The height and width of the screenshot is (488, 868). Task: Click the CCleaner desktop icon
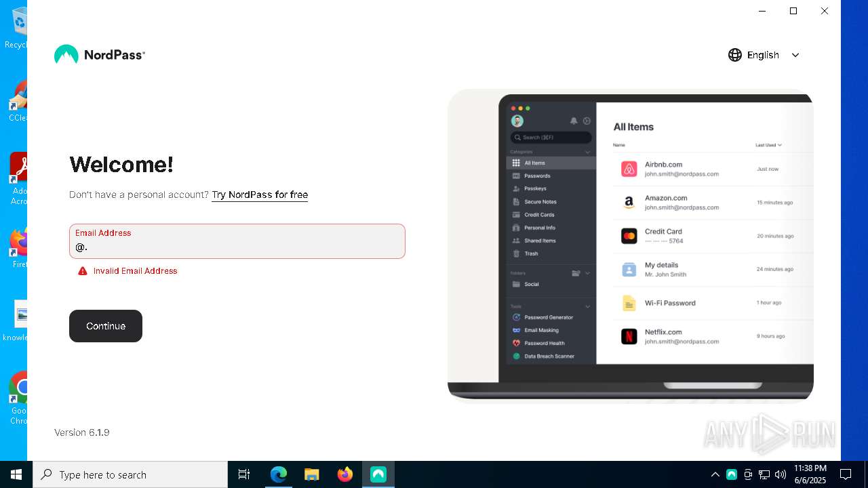coord(18,102)
